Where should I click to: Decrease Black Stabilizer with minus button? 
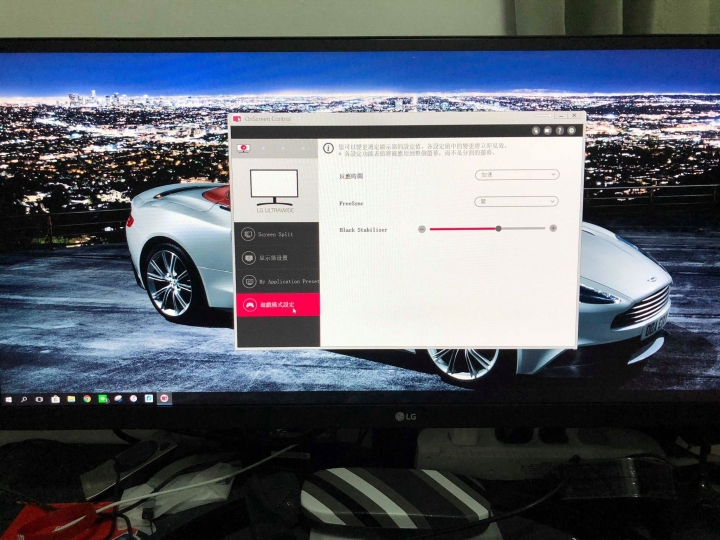[422, 229]
